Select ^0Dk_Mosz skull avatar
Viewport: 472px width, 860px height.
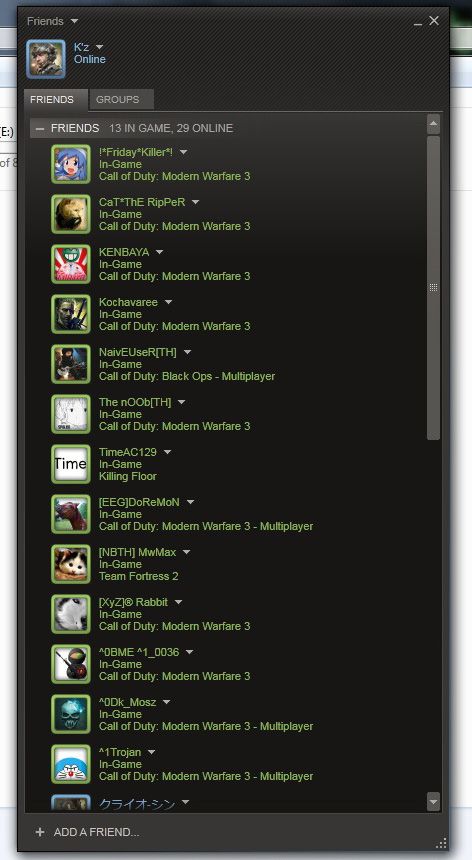pyautogui.click(x=71, y=714)
